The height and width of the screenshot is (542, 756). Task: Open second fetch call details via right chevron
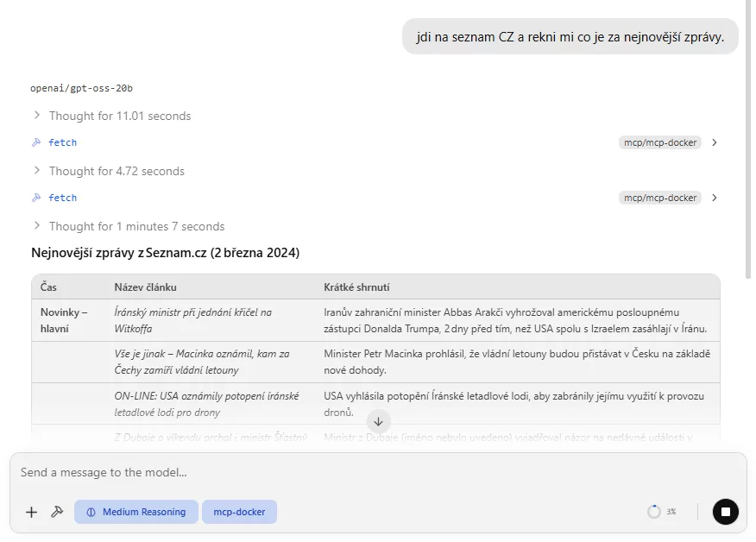(714, 198)
